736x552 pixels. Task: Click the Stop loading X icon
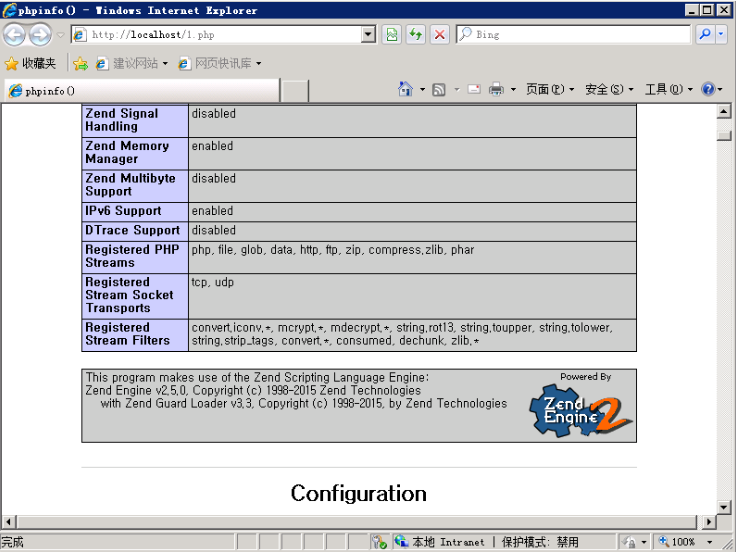coord(439,35)
